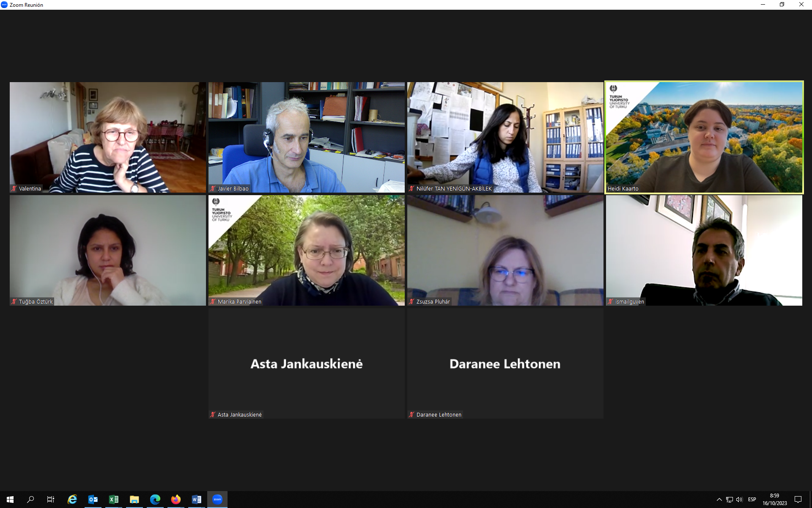812x508 pixels.
Task: Open network status tray icon
Action: [x=730, y=500]
